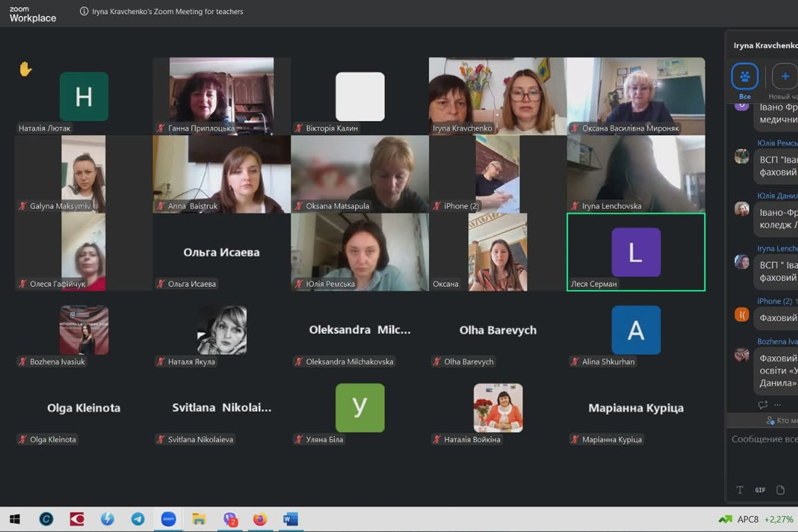The width and height of the screenshot is (798, 532).
Task: Click the APC8 stock widget in system tray
Action: tap(756, 519)
